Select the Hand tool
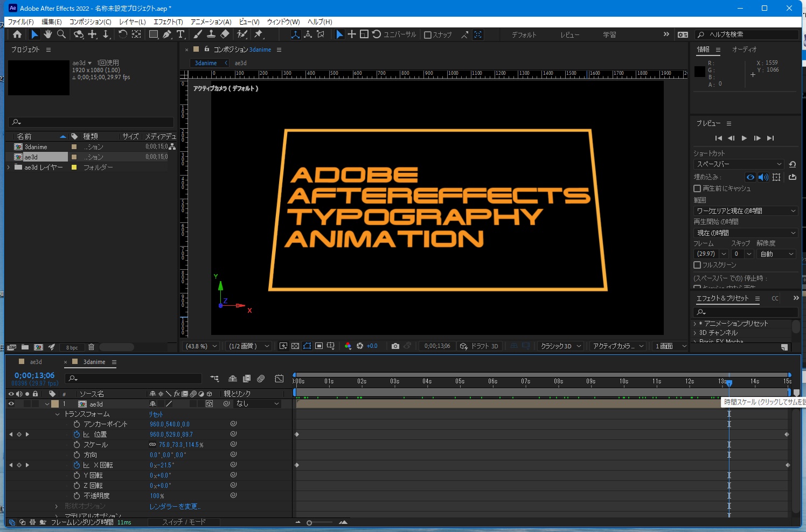Image resolution: width=806 pixels, height=532 pixels. point(48,34)
